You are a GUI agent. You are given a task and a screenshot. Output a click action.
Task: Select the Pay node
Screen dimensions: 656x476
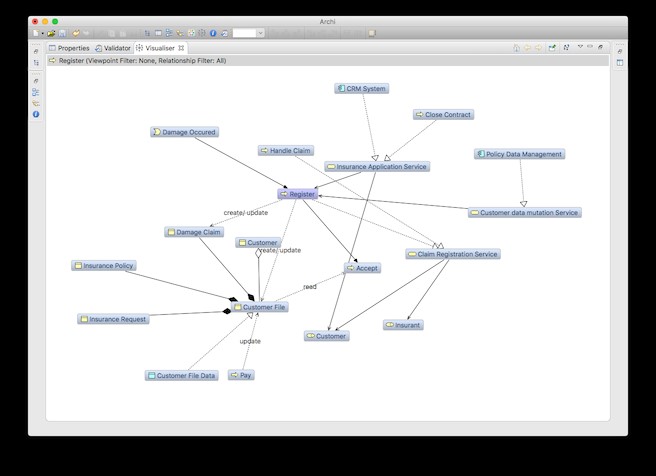point(241,375)
